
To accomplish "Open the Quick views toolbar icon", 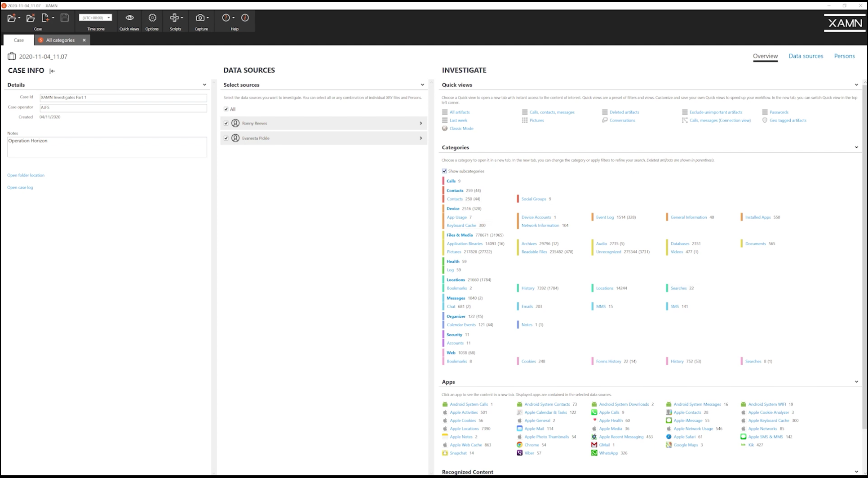I will pos(129,18).
